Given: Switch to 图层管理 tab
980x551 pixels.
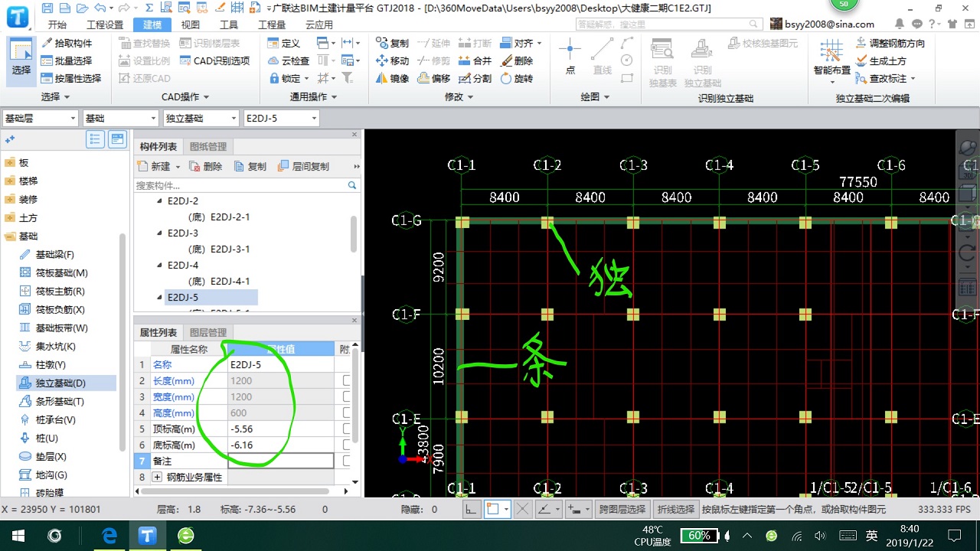Looking at the screenshot, I should click(x=207, y=332).
